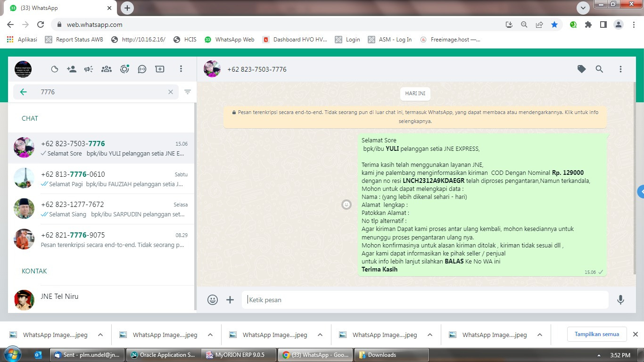Screen dimensions: 644x362
Task: Click the Windows Start button
Action: (x=12, y=354)
